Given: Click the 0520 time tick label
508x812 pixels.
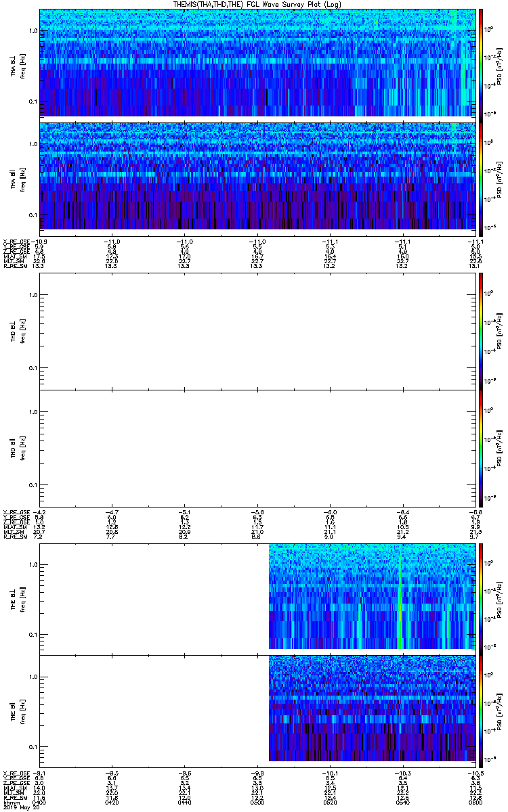Looking at the screenshot, I should pos(329,801).
